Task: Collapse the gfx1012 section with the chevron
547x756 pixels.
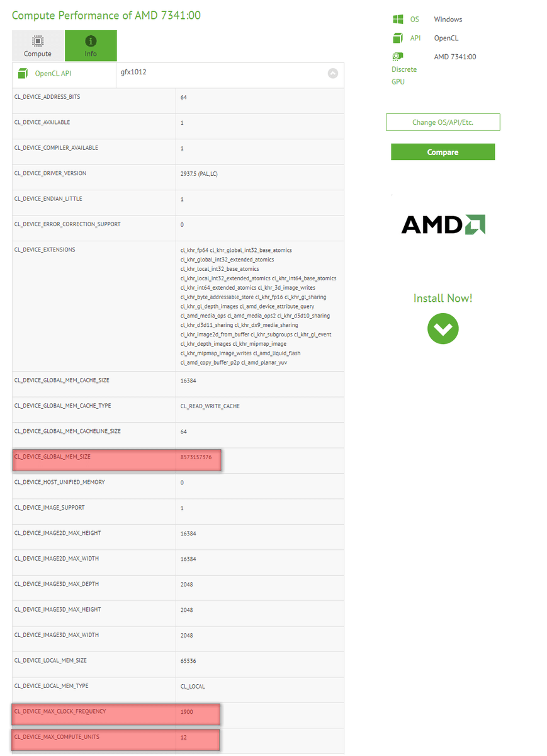Action: pos(333,73)
